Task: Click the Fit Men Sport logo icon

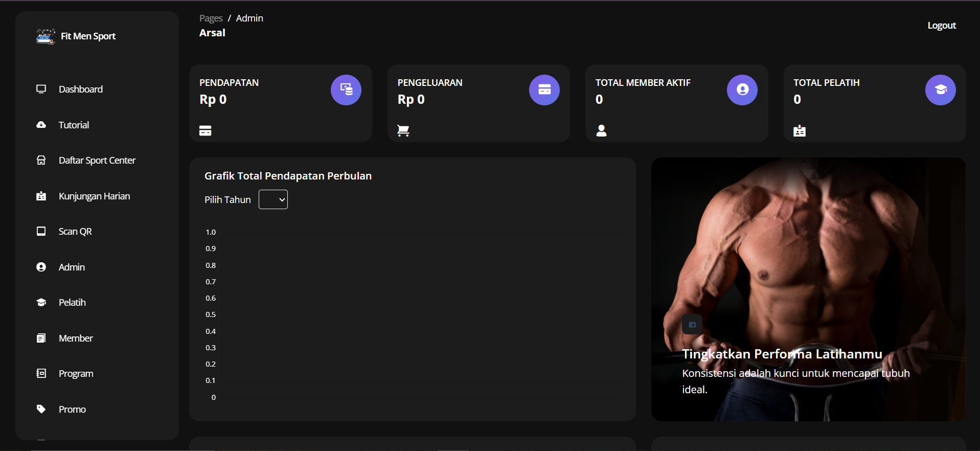Action: (x=45, y=36)
